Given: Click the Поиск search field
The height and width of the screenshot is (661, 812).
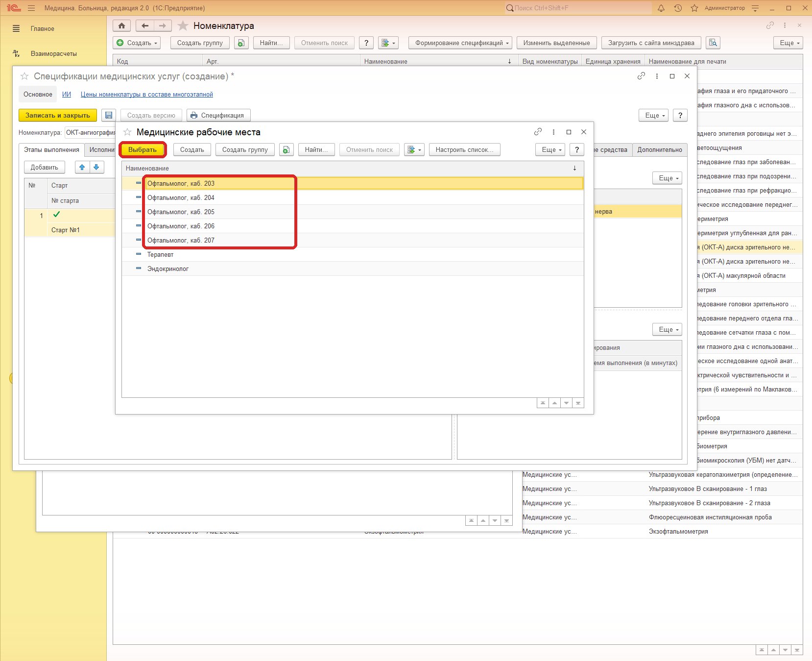Looking at the screenshot, I should (578, 8).
